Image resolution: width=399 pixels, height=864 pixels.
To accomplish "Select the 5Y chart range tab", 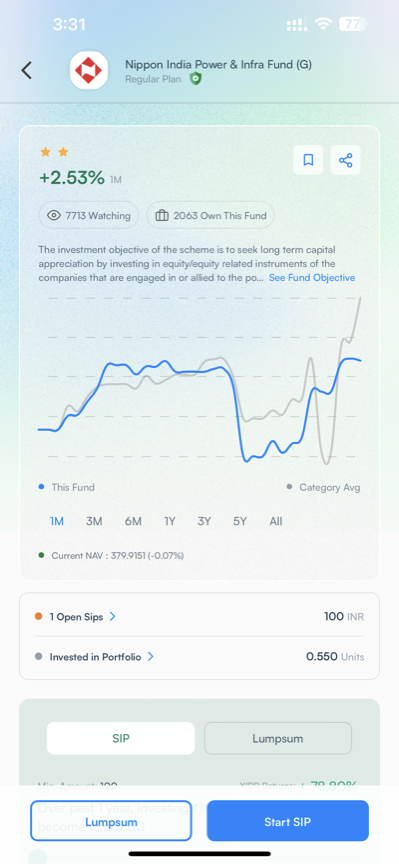I will coord(240,521).
